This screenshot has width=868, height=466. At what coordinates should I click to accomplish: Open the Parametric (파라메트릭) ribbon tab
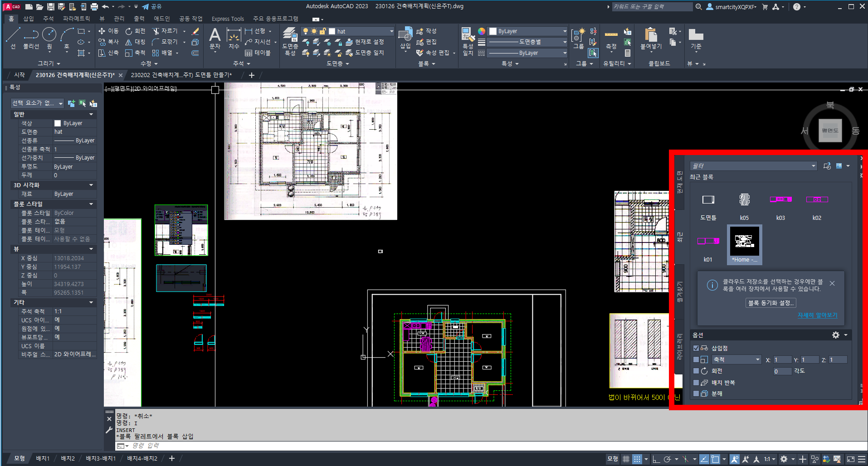pos(76,19)
